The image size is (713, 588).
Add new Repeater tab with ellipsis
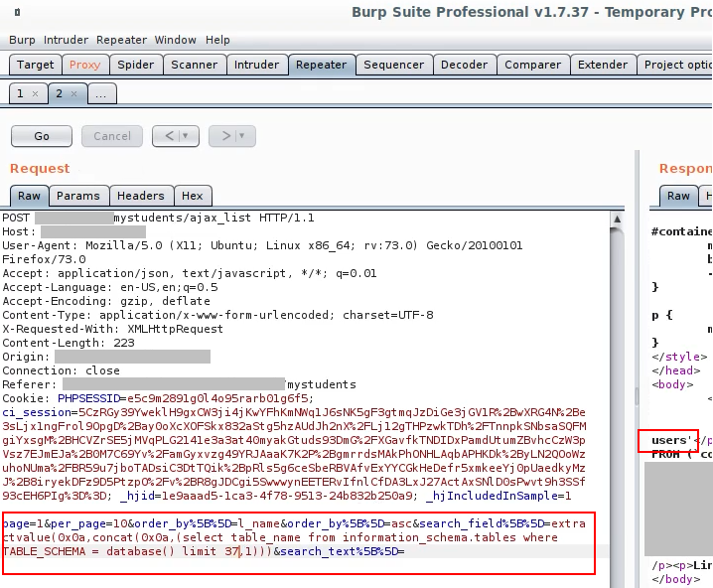point(101,94)
